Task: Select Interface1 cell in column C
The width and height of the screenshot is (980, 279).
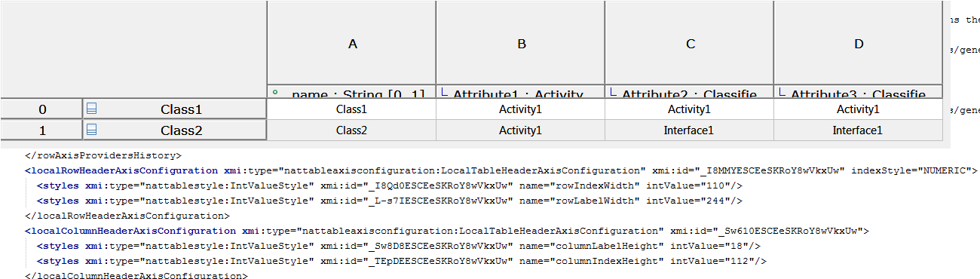Action: [x=689, y=130]
